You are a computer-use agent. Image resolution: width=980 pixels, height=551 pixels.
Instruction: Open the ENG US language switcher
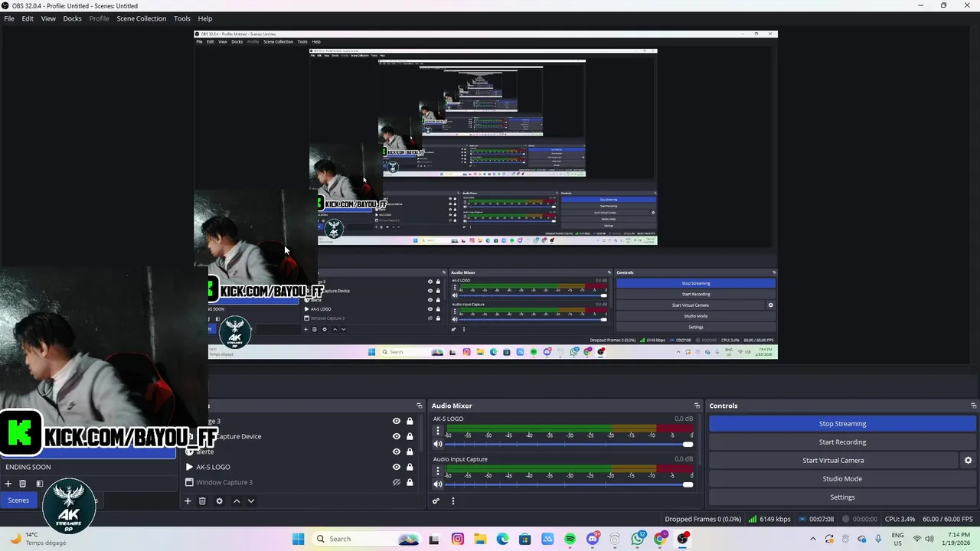[x=897, y=539]
